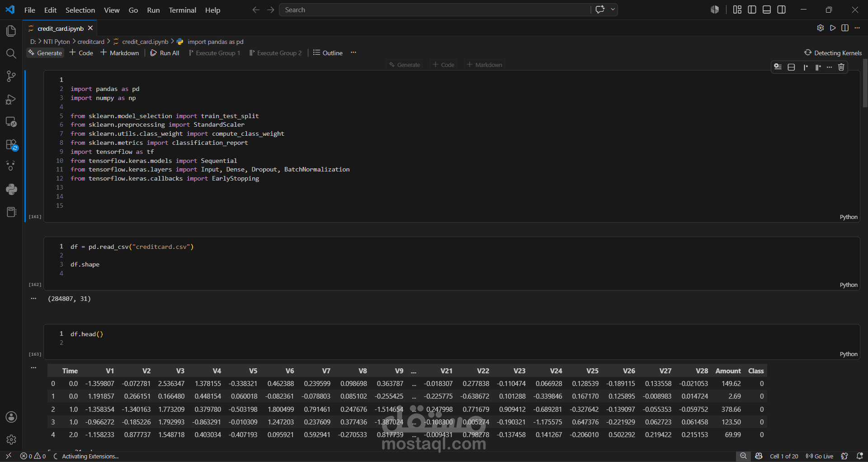Select the credit_card.ipynb tab

click(x=60, y=29)
